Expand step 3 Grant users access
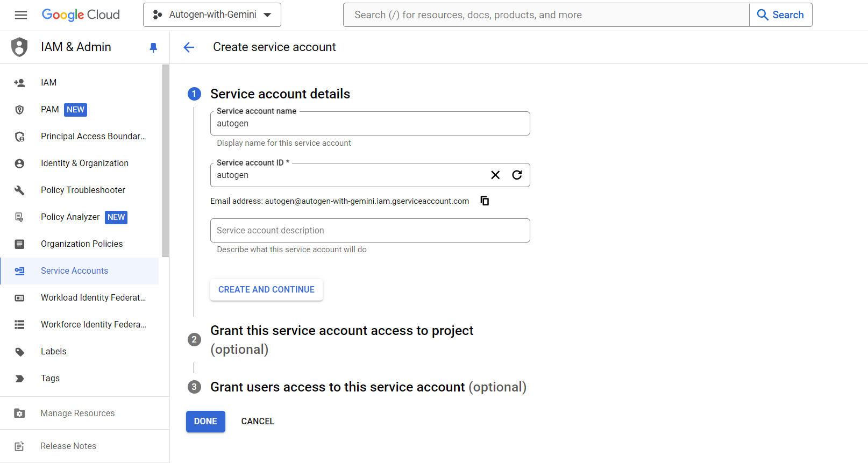868x463 pixels. [368, 387]
